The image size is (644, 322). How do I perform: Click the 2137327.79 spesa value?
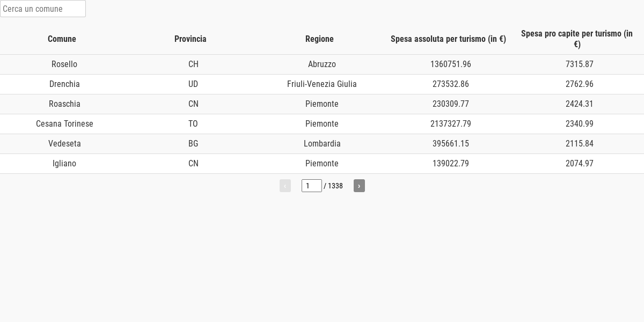coord(451,124)
